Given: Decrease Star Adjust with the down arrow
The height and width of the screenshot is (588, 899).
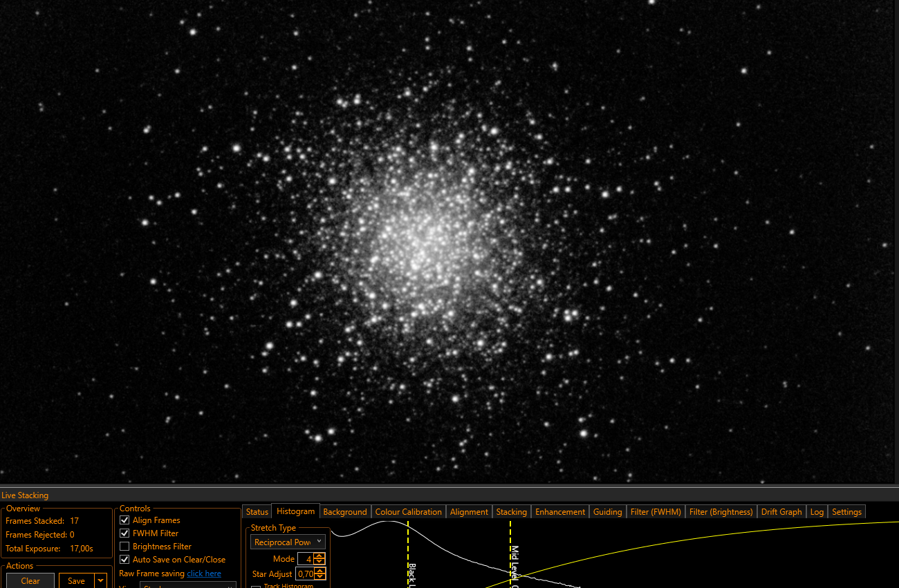Looking at the screenshot, I should 319,576.
